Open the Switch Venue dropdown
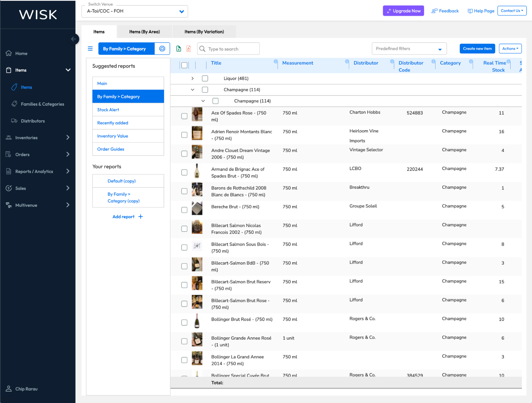The image size is (532, 403). pos(135,11)
